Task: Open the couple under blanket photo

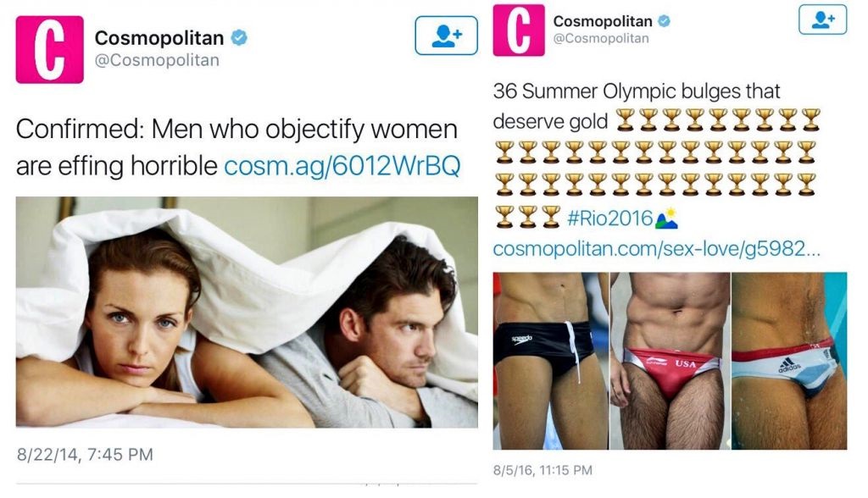Action: pos(247,312)
